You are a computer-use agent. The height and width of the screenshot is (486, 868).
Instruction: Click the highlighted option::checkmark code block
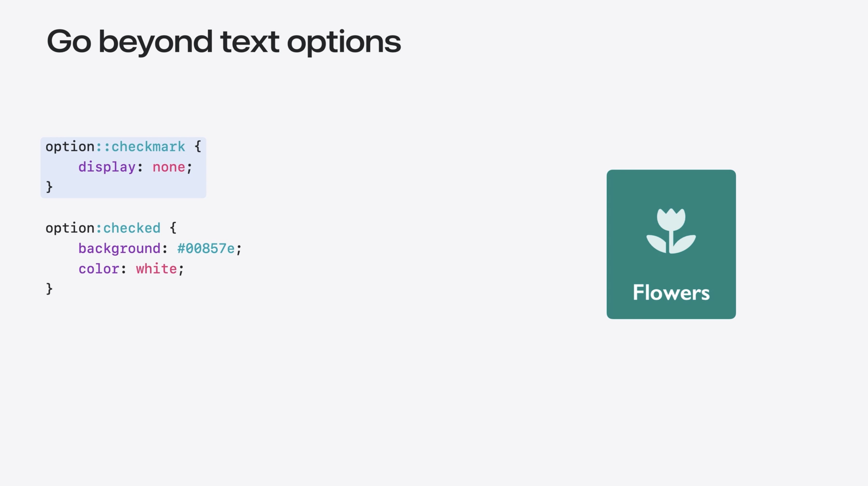(x=123, y=167)
